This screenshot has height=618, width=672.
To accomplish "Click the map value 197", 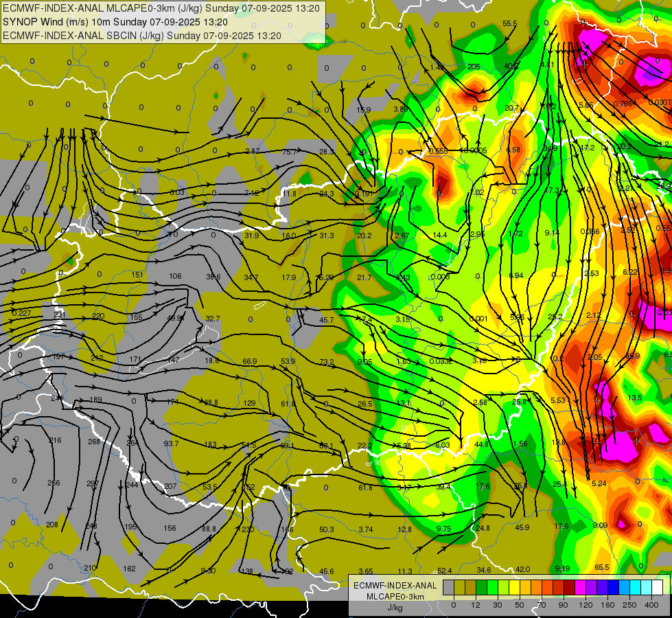I will (x=58, y=356).
